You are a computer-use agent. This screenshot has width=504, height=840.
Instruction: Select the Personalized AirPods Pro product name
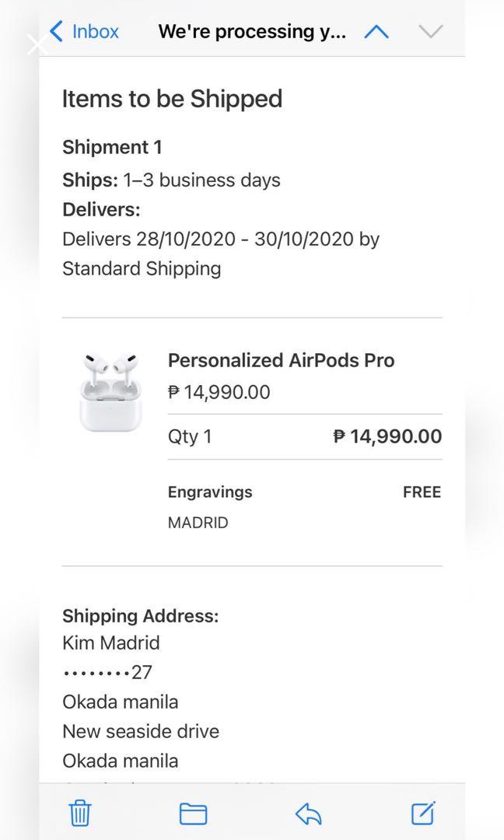282,360
